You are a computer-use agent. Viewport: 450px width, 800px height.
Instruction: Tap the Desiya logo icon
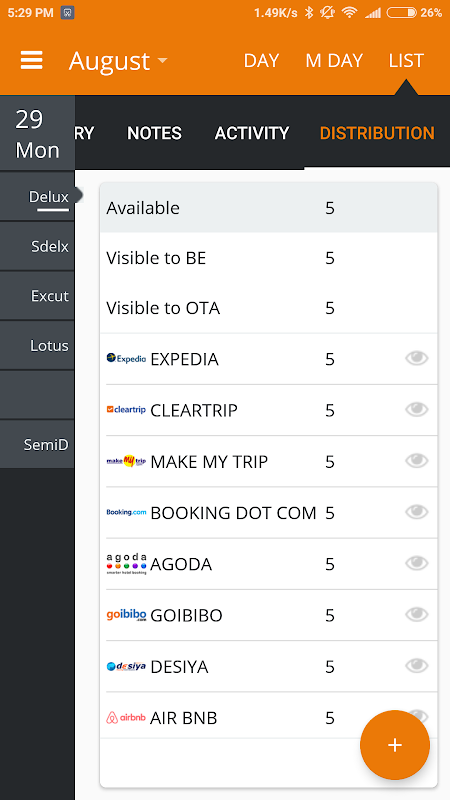click(126, 666)
